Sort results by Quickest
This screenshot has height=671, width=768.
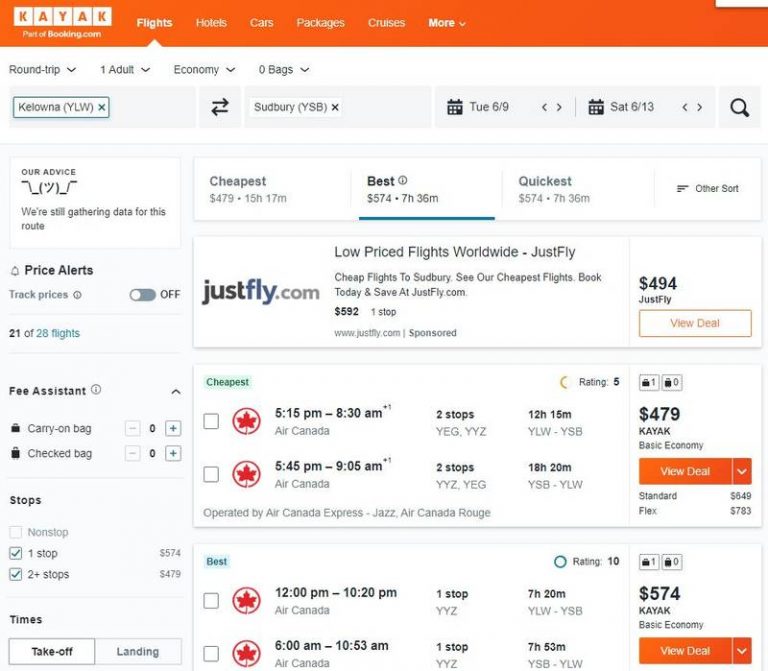578,189
